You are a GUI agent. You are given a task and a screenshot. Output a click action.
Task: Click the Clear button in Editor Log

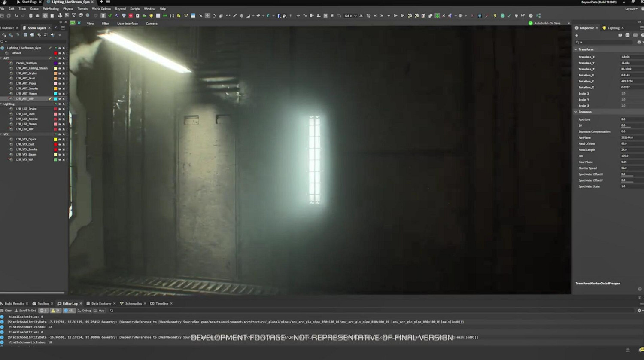[x=6, y=311]
